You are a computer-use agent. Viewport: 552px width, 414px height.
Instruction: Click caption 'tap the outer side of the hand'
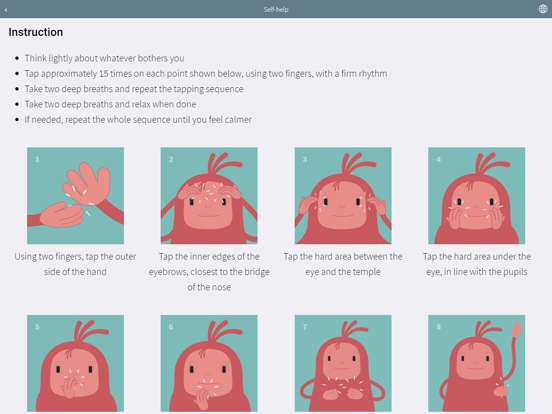pyautogui.click(x=75, y=264)
